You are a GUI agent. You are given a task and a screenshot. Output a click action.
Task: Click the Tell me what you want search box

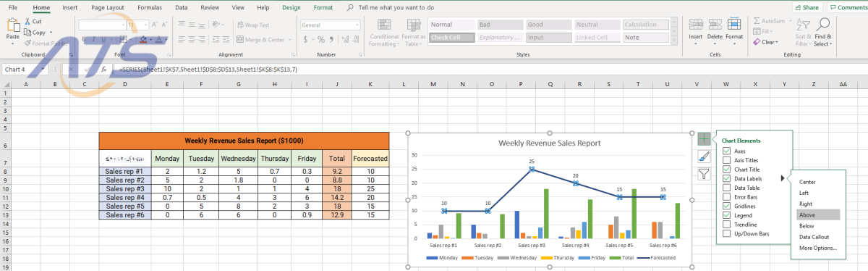[396, 7]
